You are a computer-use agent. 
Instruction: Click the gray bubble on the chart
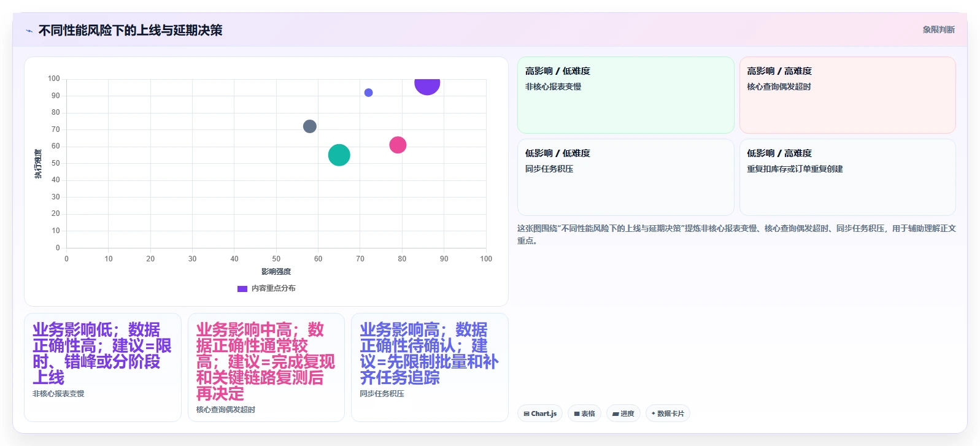coord(310,126)
